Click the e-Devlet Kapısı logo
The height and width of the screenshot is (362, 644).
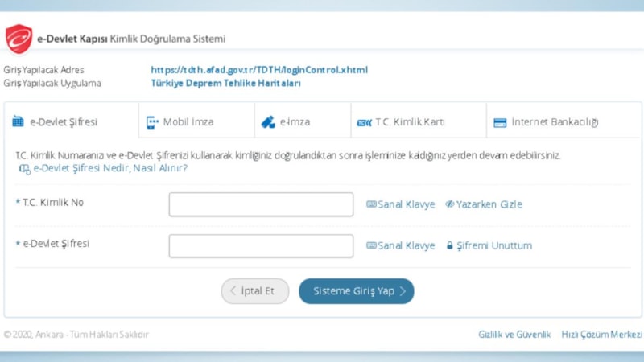tap(19, 39)
